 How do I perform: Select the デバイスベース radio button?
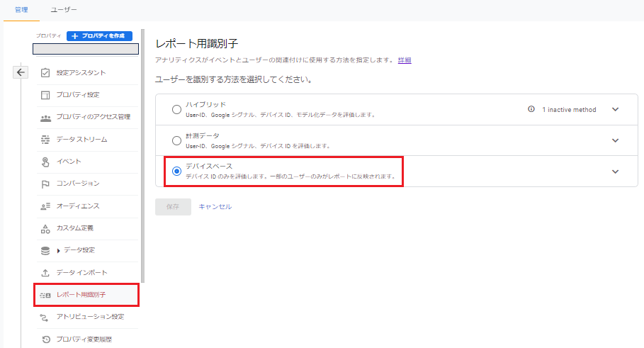click(x=176, y=172)
